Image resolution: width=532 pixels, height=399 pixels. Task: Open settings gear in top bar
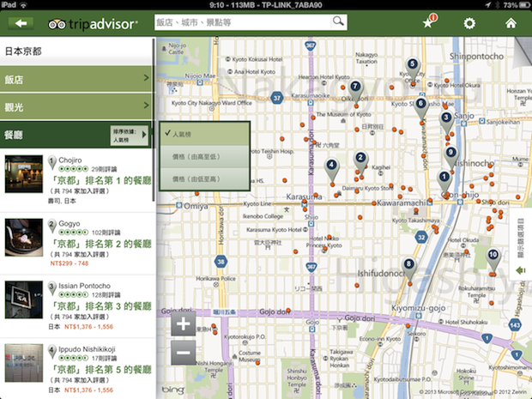point(469,22)
